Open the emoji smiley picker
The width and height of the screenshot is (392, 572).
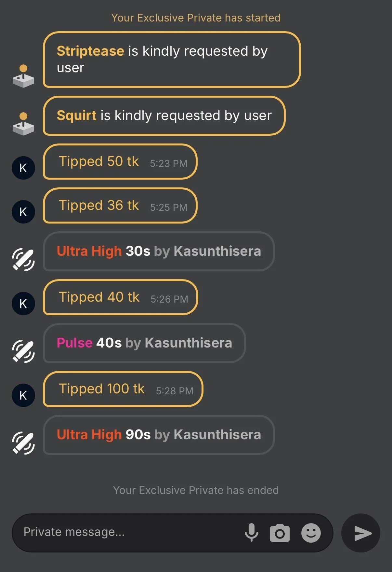click(311, 533)
